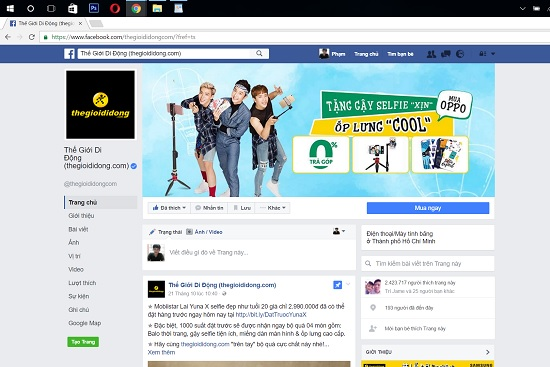Close the Thế Giới Di Động browser tab
Viewport: 550px width, 367px height.
[80, 24]
